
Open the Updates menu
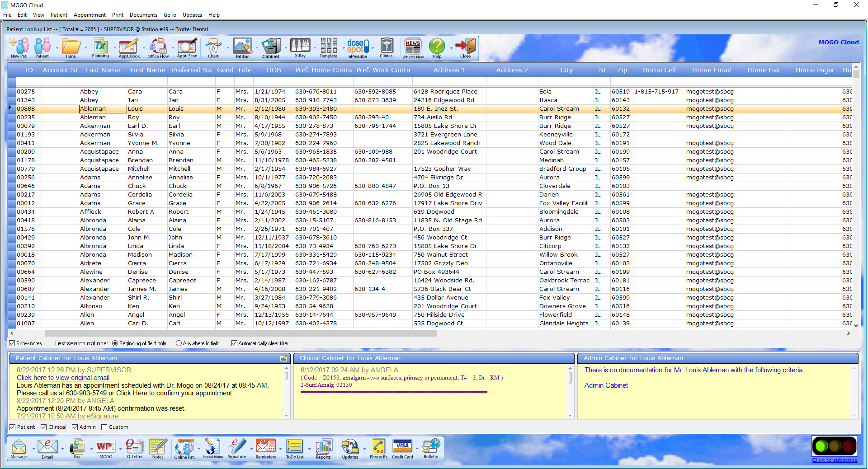(x=192, y=15)
